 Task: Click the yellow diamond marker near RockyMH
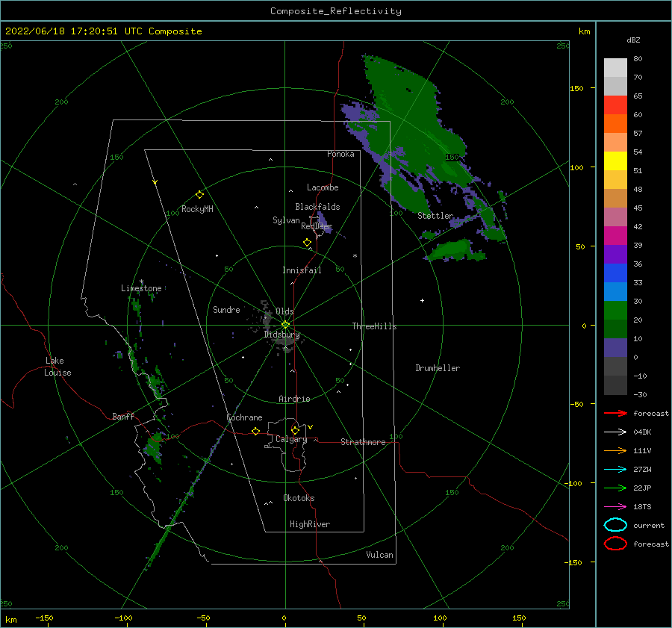click(x=199, y=195)
